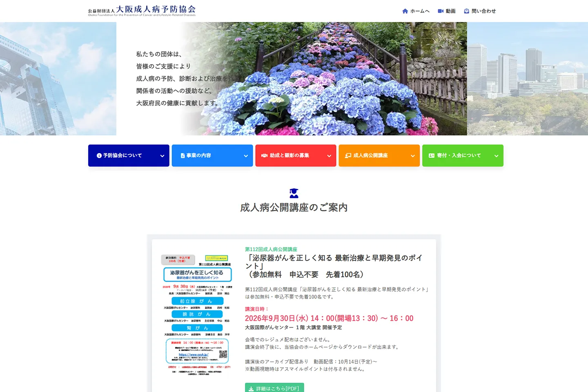The width and height of the screenshot is (588, 392).
Task: Download via 詳細はこちら[PDF] button
Action: pos(274,388)
